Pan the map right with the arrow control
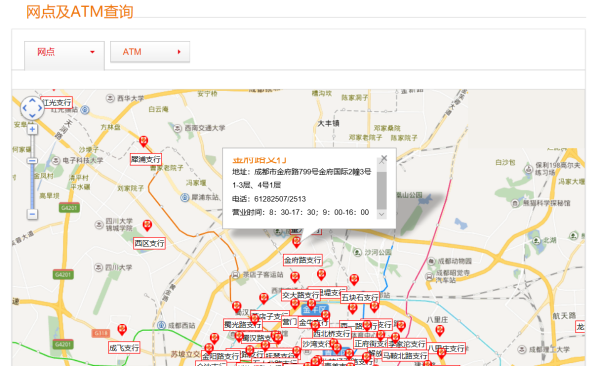 coord(39,108)
